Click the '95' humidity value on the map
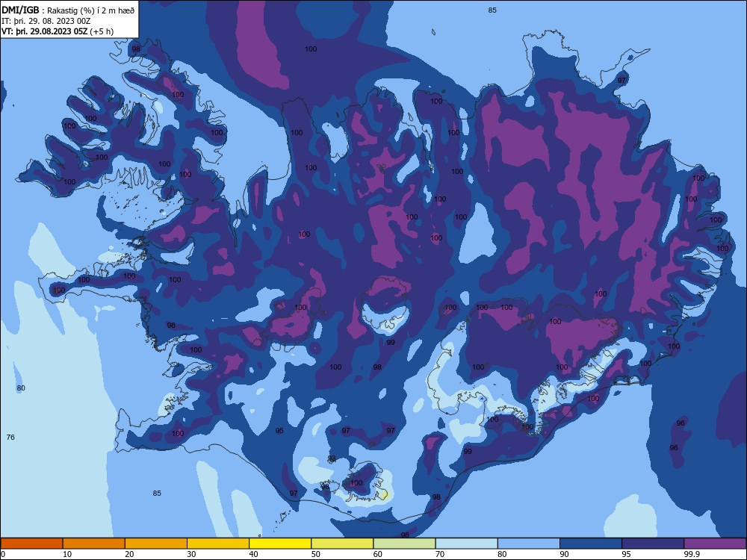This screenshot has width=747, height=560. 279,431
